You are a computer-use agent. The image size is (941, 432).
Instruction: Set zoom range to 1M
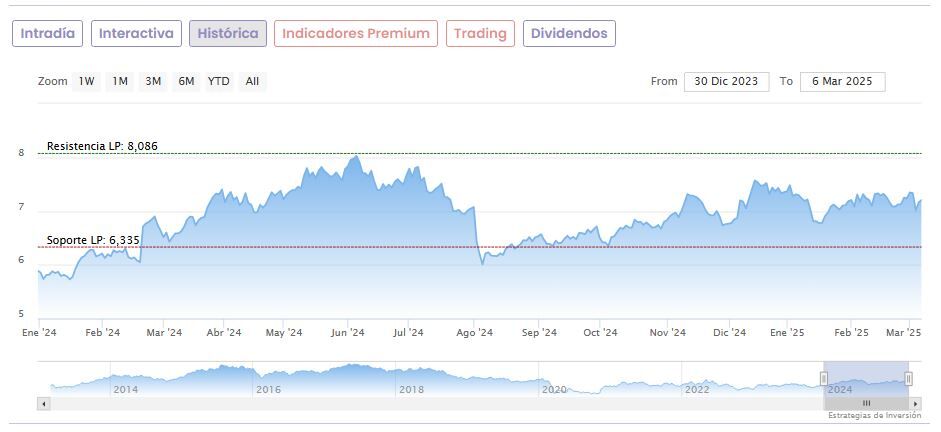[x=120, y=82]
